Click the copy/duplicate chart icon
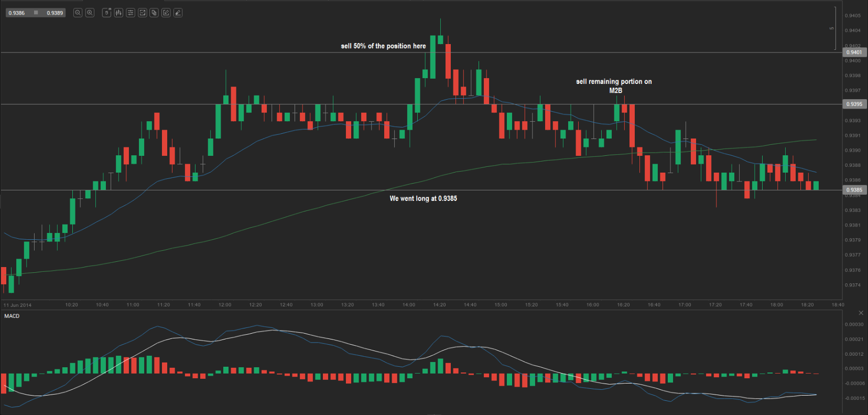 (154, 13)
